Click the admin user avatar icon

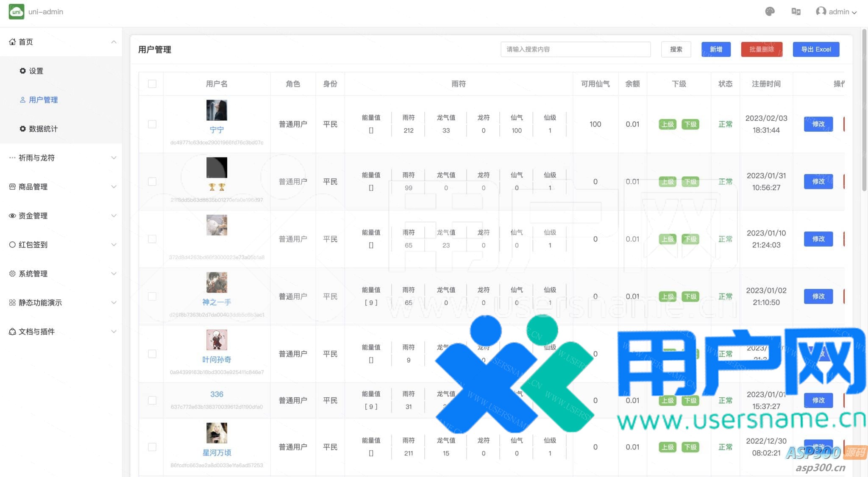pyautogui.click(x=821, y=11)
